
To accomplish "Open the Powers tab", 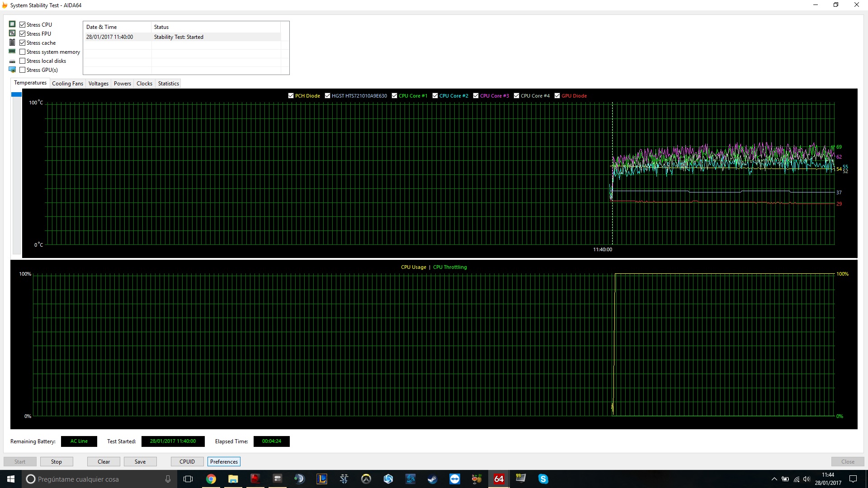I will pyautogui.click(x=123, y=84).
